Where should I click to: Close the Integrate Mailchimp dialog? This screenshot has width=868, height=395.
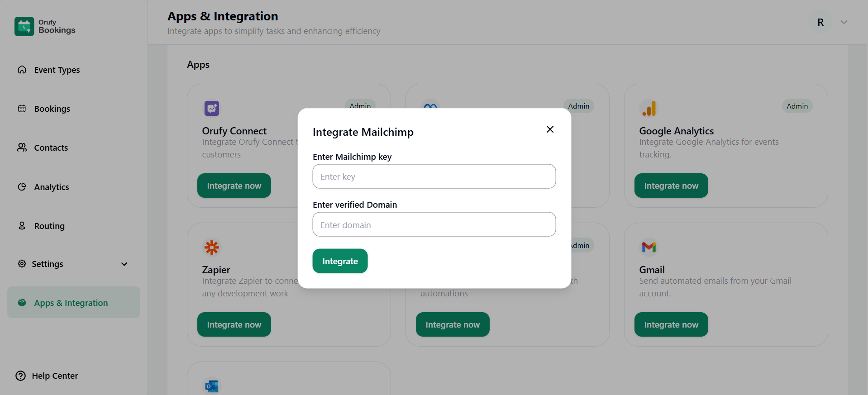click(550, 129)
